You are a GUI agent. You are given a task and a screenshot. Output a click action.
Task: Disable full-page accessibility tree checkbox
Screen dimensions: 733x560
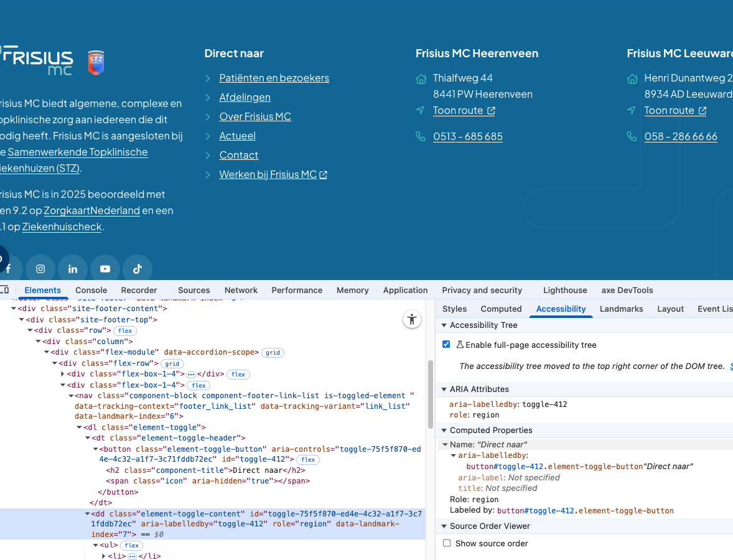click(x=446, y=345)
